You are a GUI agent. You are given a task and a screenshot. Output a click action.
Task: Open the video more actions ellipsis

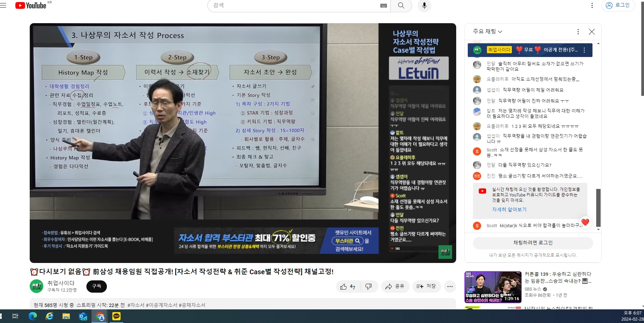(x=450, y=287)
